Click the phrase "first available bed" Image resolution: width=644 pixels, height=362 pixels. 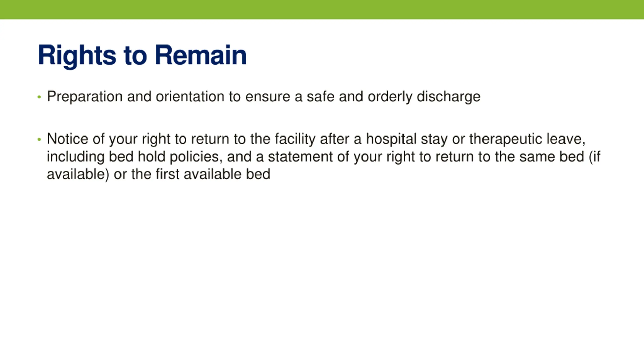213,174
